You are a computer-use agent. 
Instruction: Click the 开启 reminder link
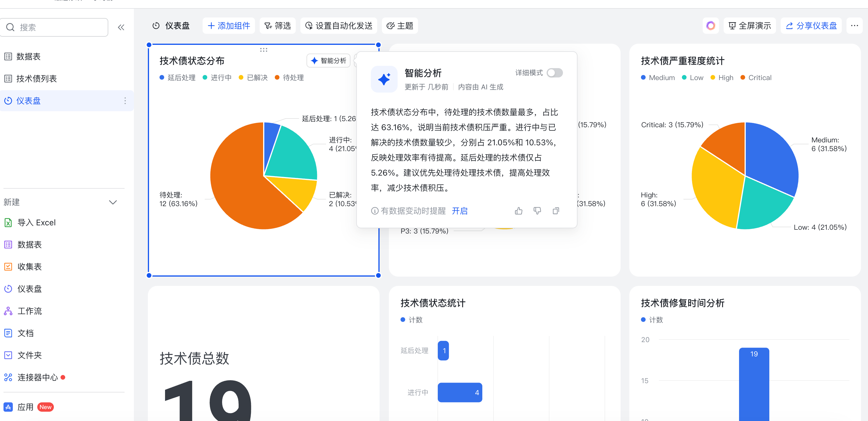(459, 211)
